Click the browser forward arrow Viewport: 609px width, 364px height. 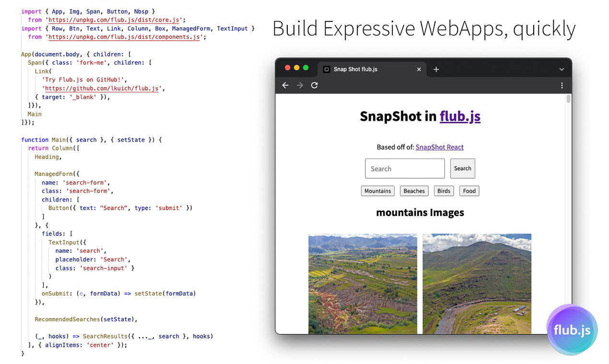[300, 85]
